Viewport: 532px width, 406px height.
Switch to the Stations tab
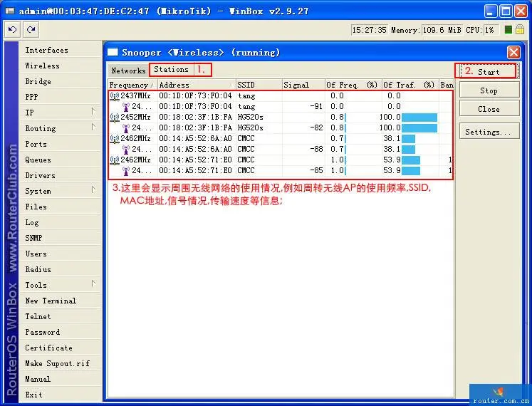pos(172,70)
